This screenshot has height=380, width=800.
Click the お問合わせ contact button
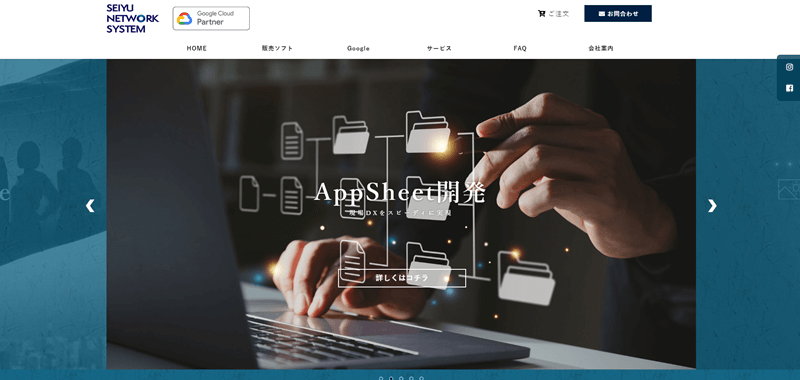(618, 14)
